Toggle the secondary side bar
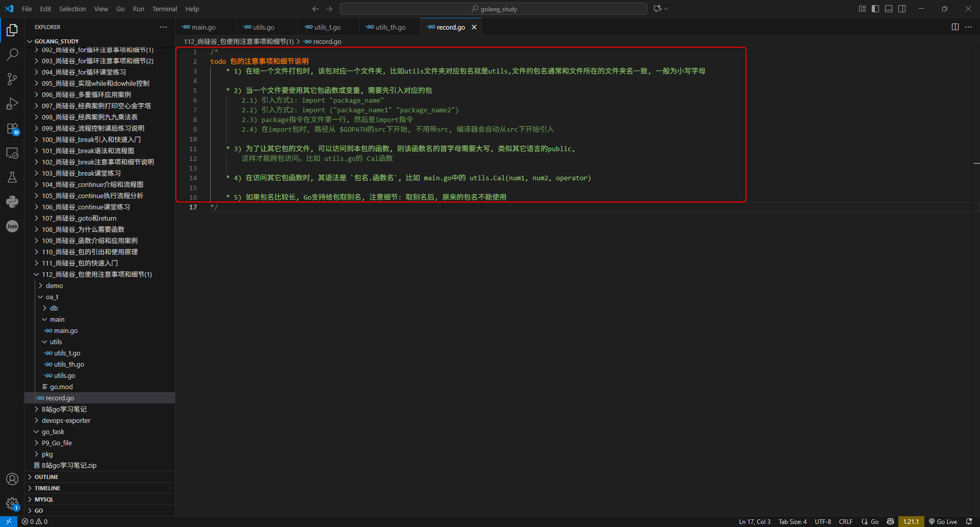This screenshot has width=980, height=527. pos(902,9)
